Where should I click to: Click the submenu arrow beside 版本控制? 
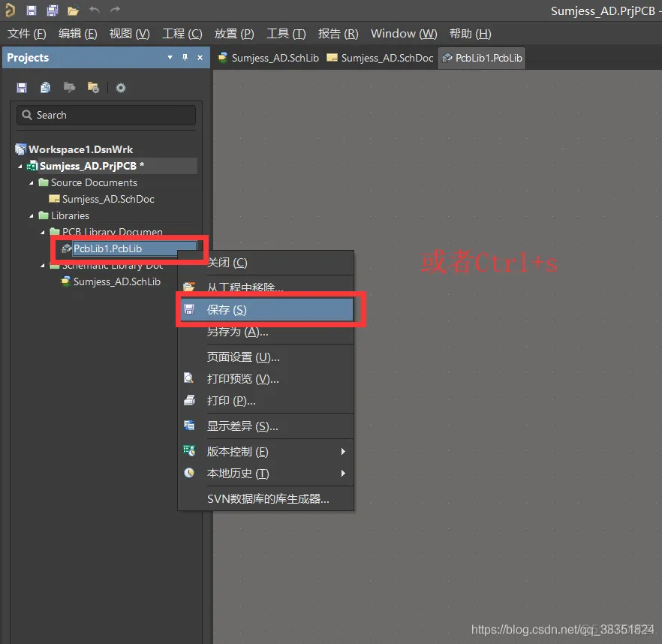point(343,451)
